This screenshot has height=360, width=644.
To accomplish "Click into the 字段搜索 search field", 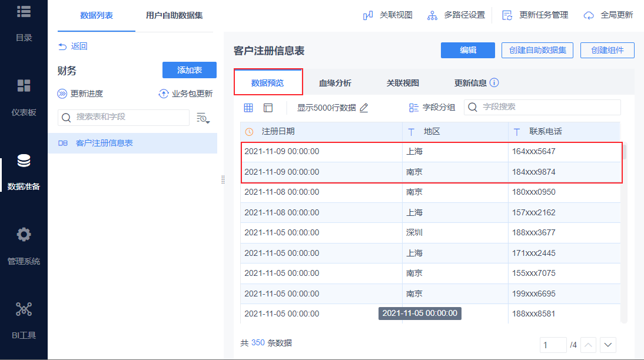I will point(542,107).
